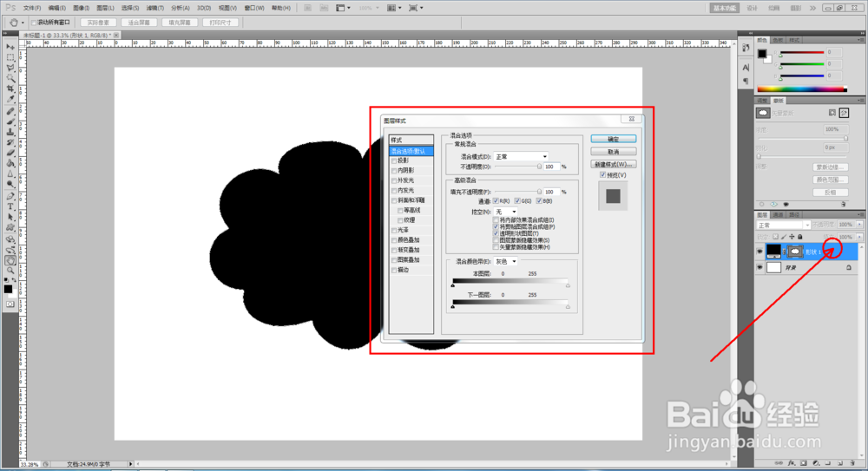Uncheck the 预览(V) preview checkbox
Screen dimensions: 868x471
(603, 175)
